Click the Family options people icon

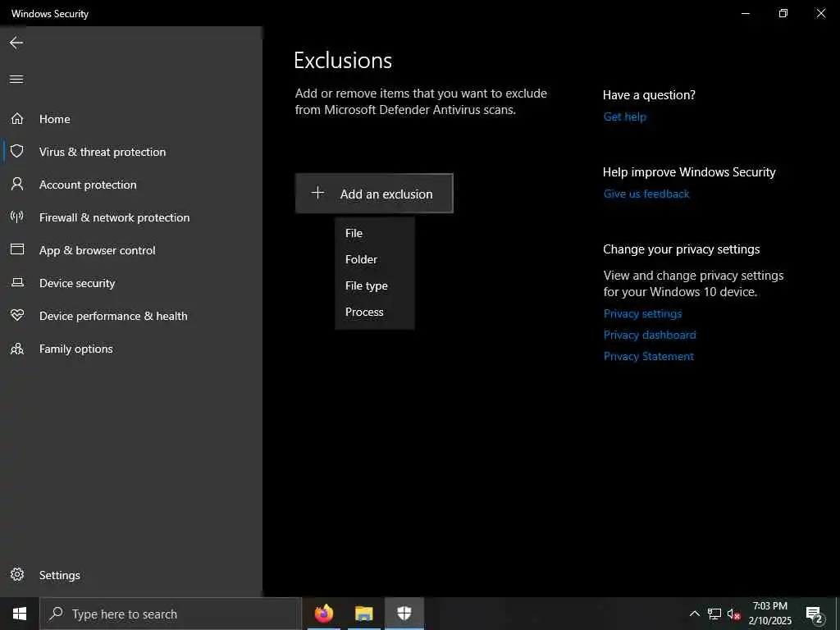click(17, 349)
